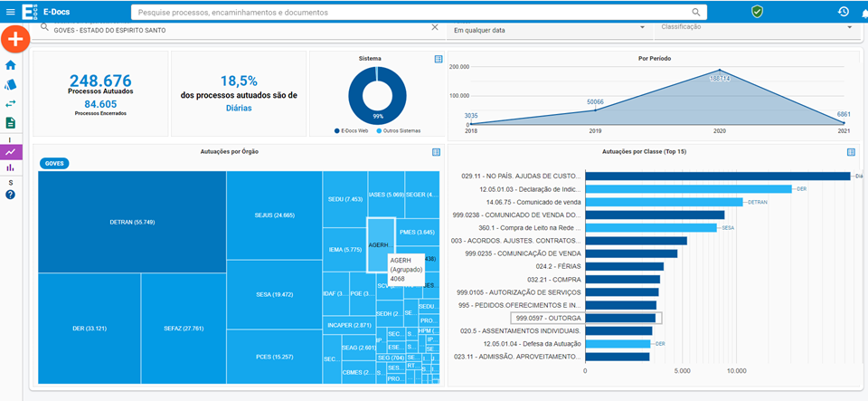Open the green document sidebar icon
868x401 pixels.
[11, 122]
